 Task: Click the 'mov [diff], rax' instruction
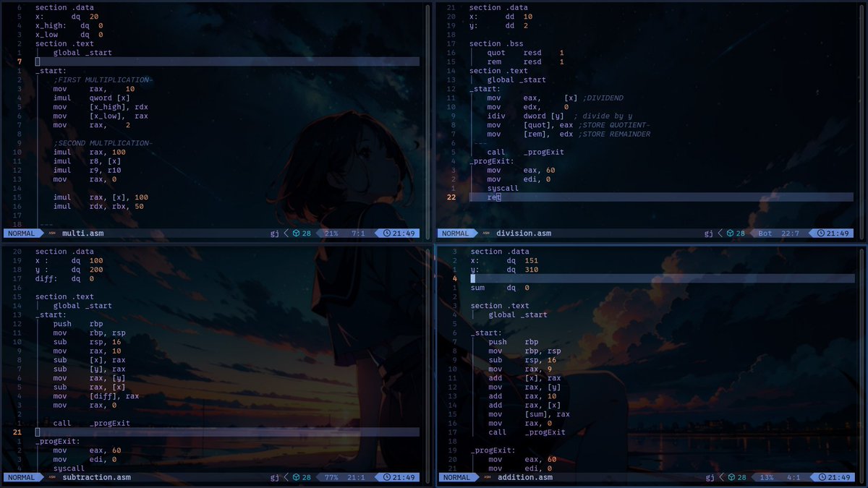click(x=96, y=395)
